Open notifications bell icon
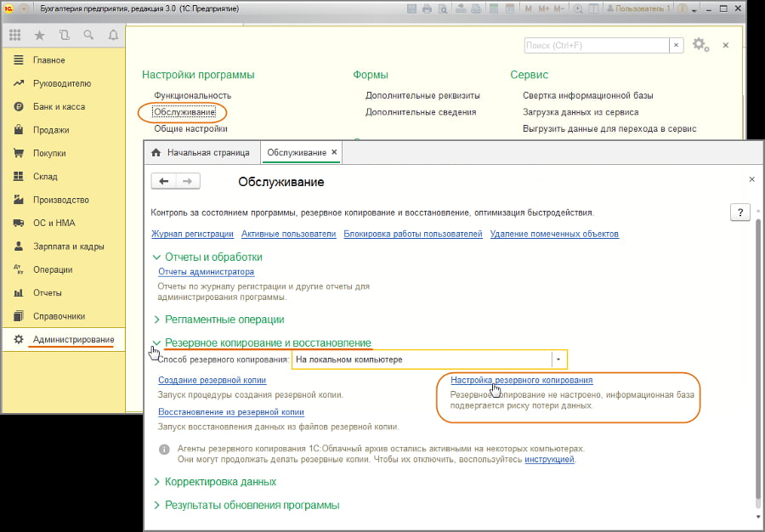765x532 pixels. point(113,36)
